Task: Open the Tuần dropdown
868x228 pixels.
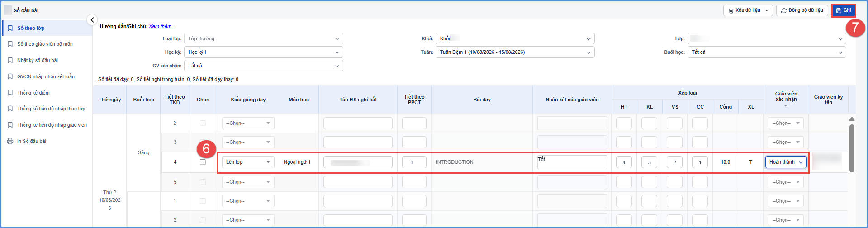Action: 515,52
